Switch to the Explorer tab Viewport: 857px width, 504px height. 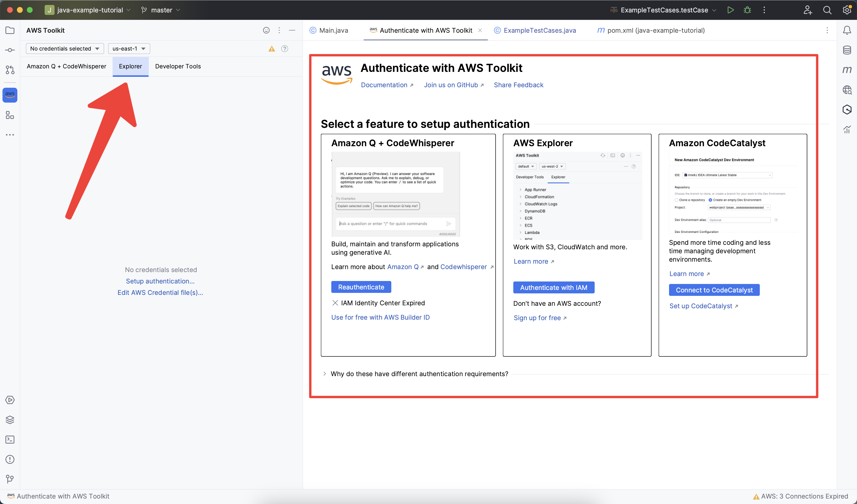(131, 66)
